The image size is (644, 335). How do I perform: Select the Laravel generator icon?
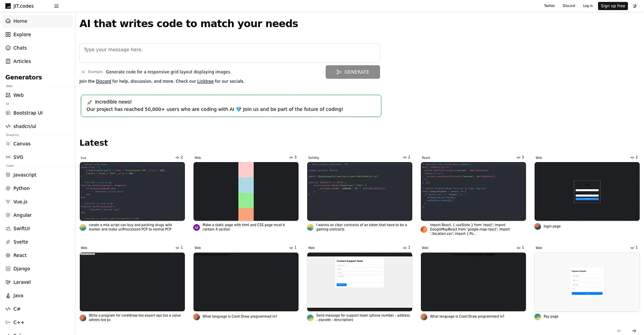point(8,282)
